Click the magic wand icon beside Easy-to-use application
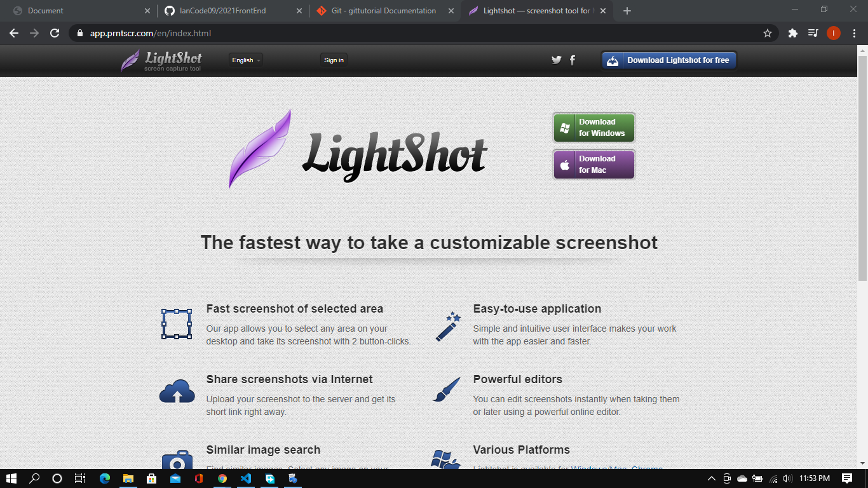868x488 pixels. (x=448, y=326)
